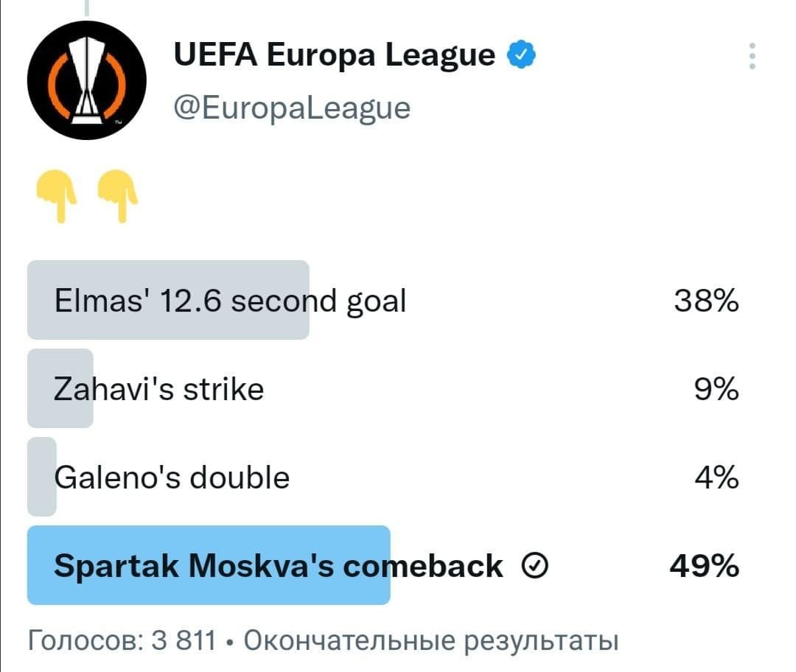Click the 9% result for Zahavi's strike
Screen dimensions: 796x672
(716, 389)
